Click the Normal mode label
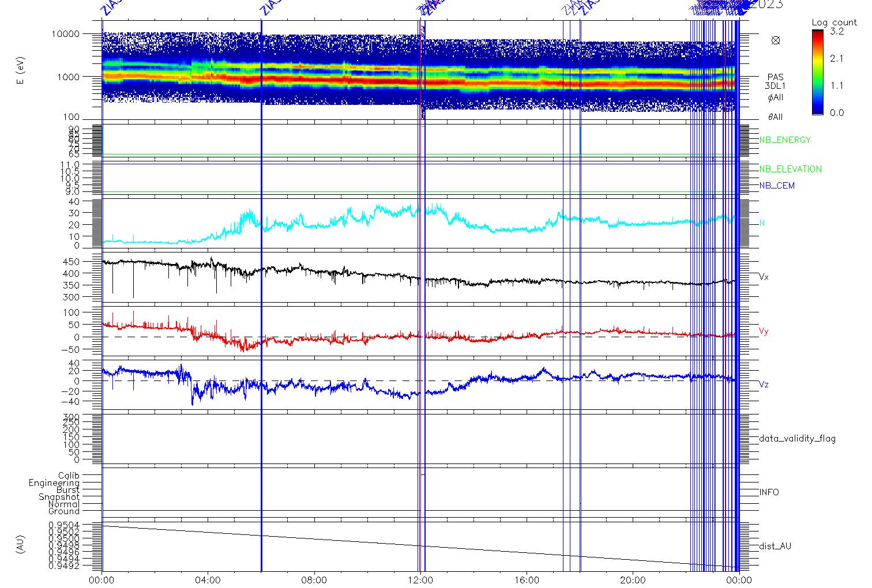Image resolution: width=872 pixels, height=588 pixels. [x=64, y=504]
